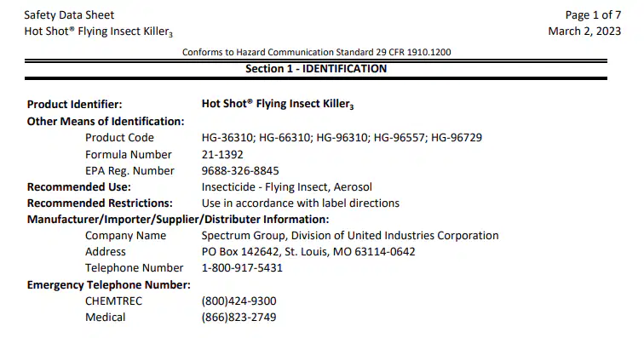Click the Section 1 - IDENTIFICATION heading
Viewport: 644px width, 338px height.
click(316, 69)
